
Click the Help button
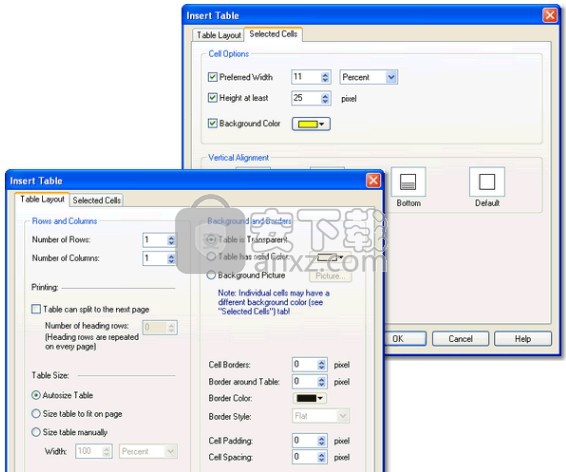(523, 339)
